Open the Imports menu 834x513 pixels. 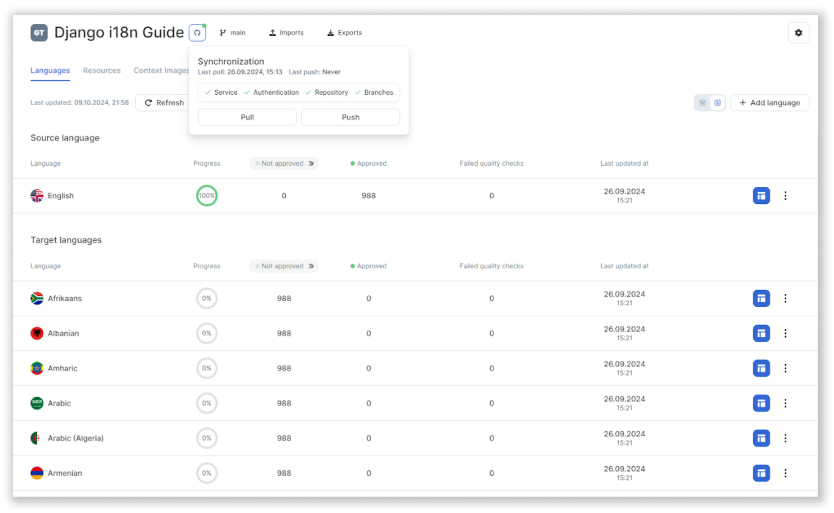(286, 32)
